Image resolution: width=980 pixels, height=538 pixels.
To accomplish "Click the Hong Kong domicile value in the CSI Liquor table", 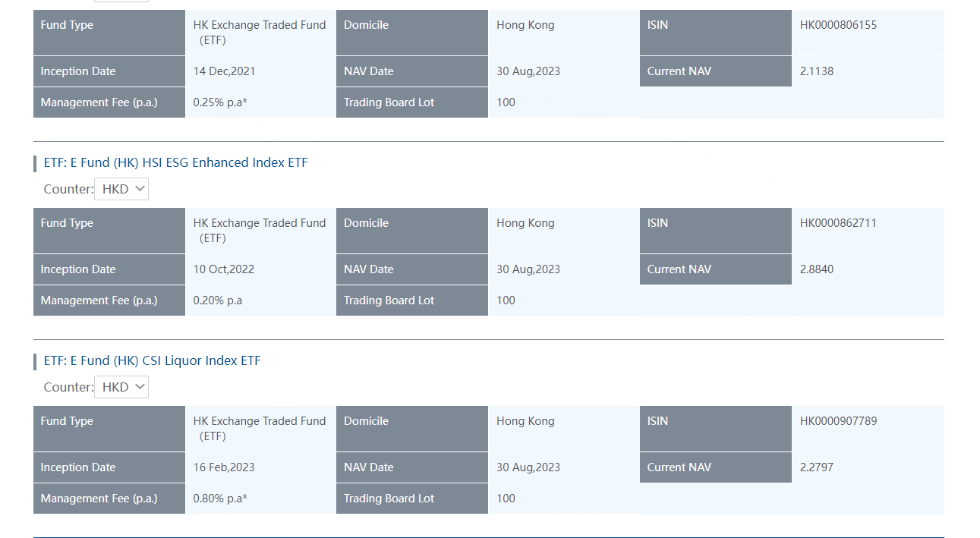I will pyautogui.click(x=525, y=420).
